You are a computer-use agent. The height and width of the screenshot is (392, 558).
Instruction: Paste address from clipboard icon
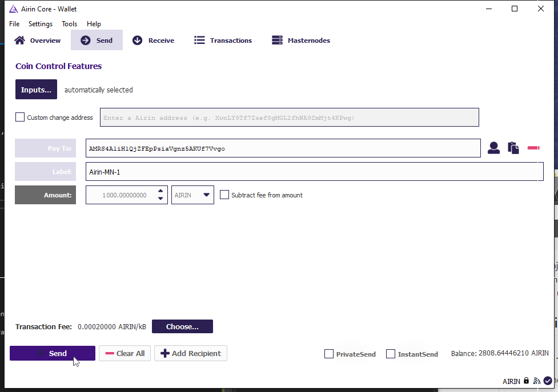[x=513, y=147]
